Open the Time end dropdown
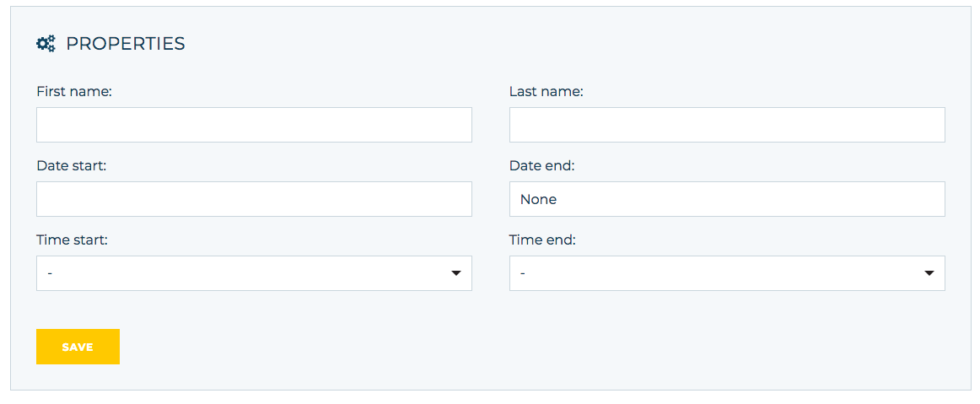The width and height of the screenshot is (980, 404). pos(727,273)
